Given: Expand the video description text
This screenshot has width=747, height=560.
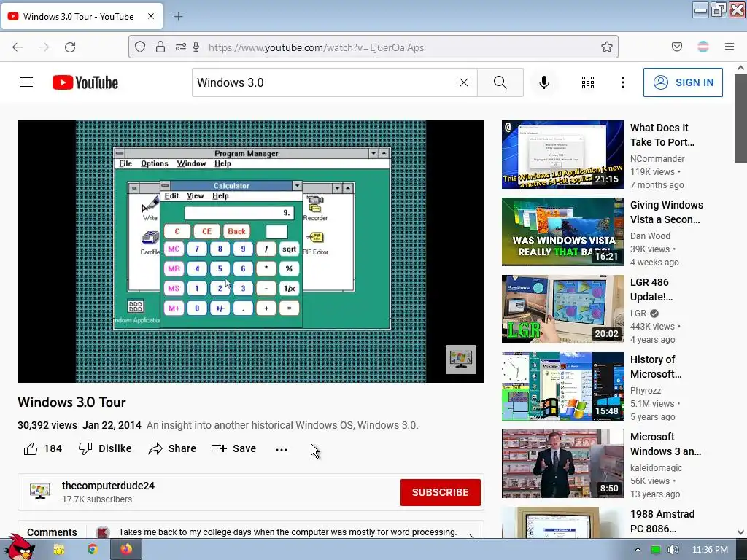Looking at the screenshot, I should 282,425.
